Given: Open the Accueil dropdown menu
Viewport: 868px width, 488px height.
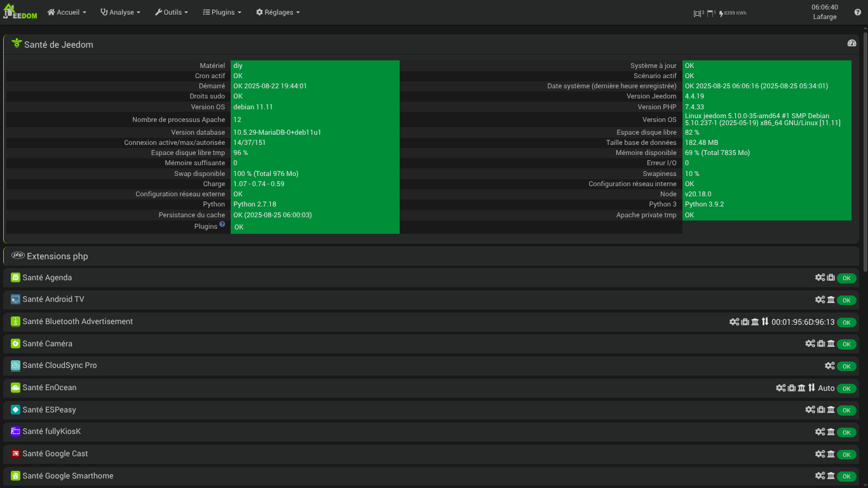Looking at the screenshot, I should (67, 12).
